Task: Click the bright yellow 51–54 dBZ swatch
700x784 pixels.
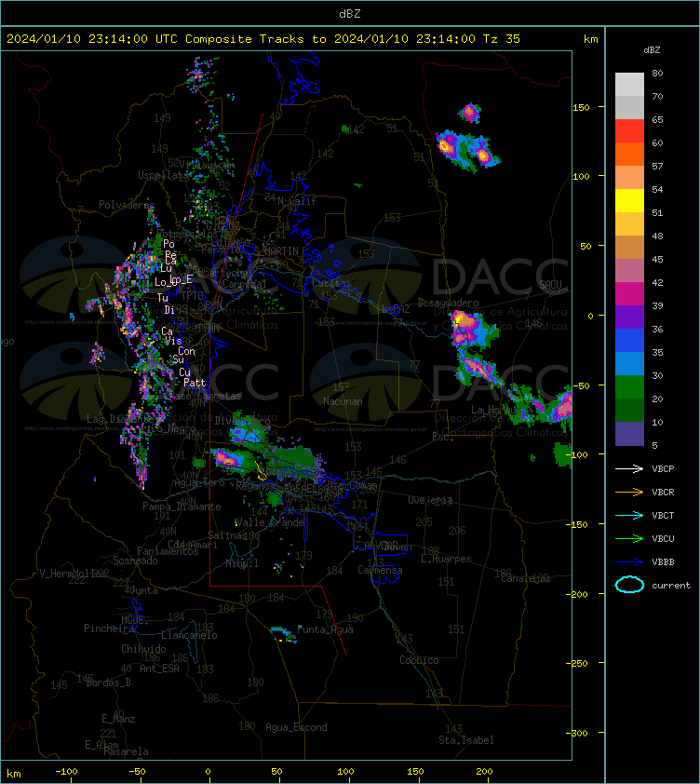Action: 629,201
